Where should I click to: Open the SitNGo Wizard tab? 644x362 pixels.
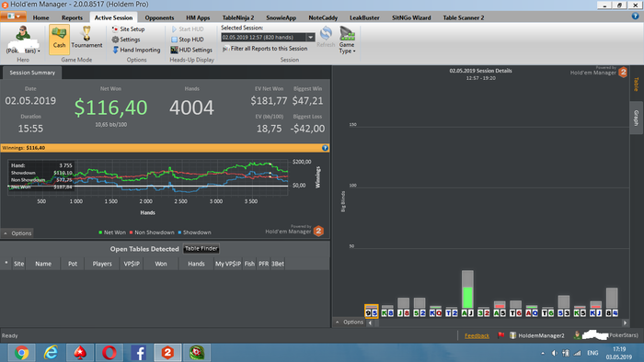click(411, 17)
